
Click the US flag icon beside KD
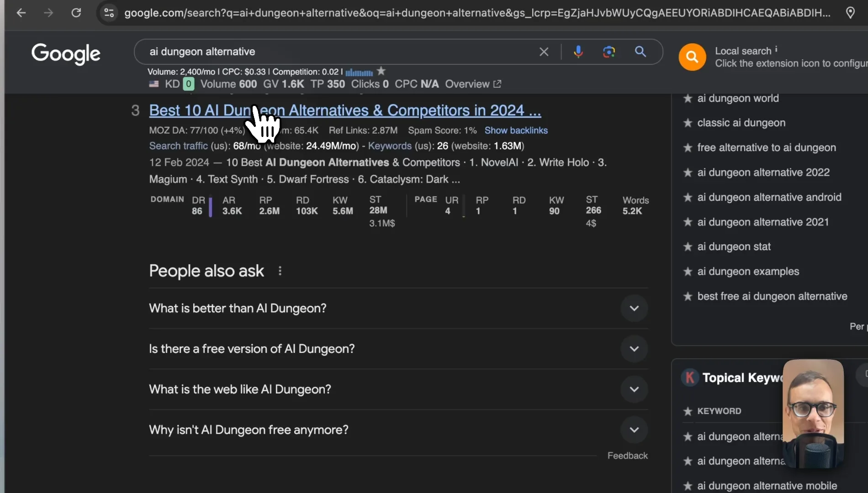coord(154,84)
